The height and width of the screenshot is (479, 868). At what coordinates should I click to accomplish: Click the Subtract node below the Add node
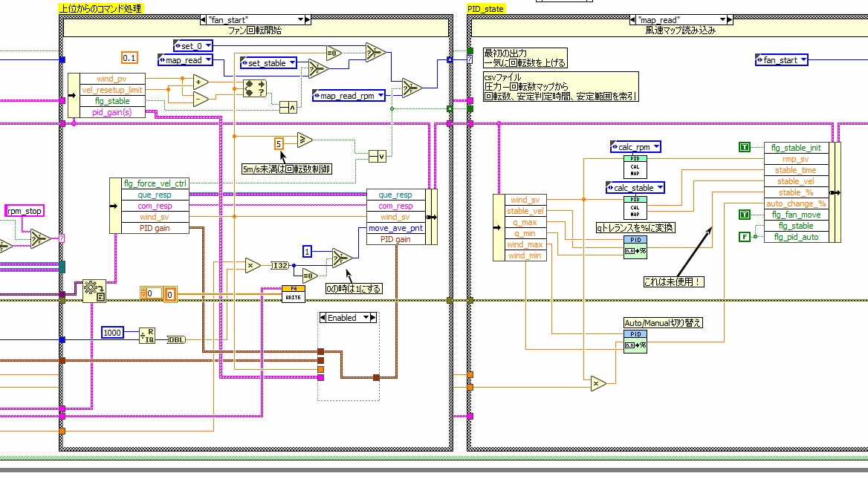201,99
